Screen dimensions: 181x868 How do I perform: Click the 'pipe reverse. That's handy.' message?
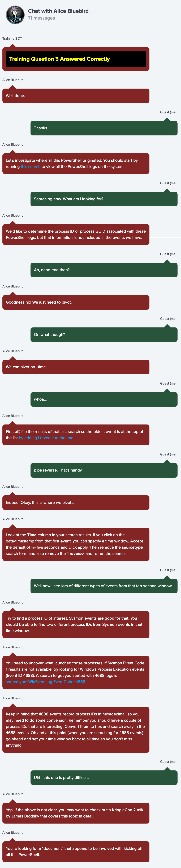(x=104, y=470)
